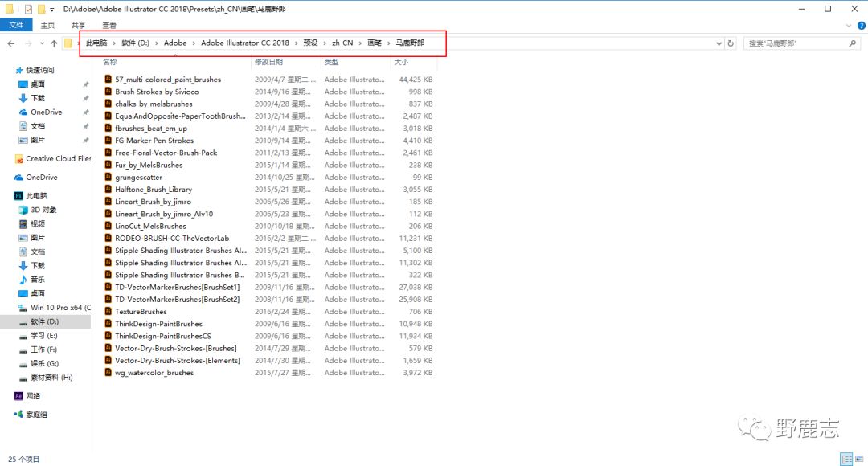868x466 pixels.
Task: Click 画笔 in the address breadcrumb
Action: pyautogui.click(x=375, y=43)
